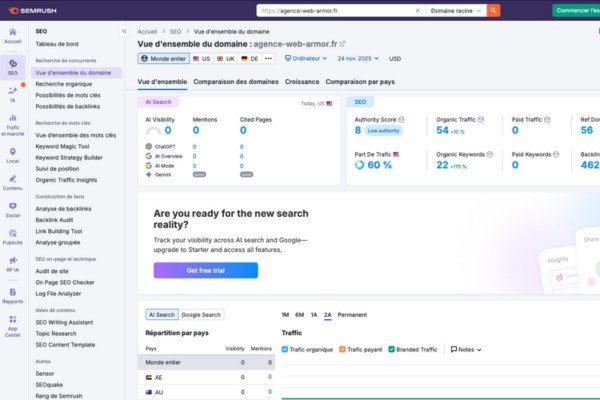Select the UK database
Image resolution: width=600 pixels, height=400 pixels.
click(x=226, y=59)
